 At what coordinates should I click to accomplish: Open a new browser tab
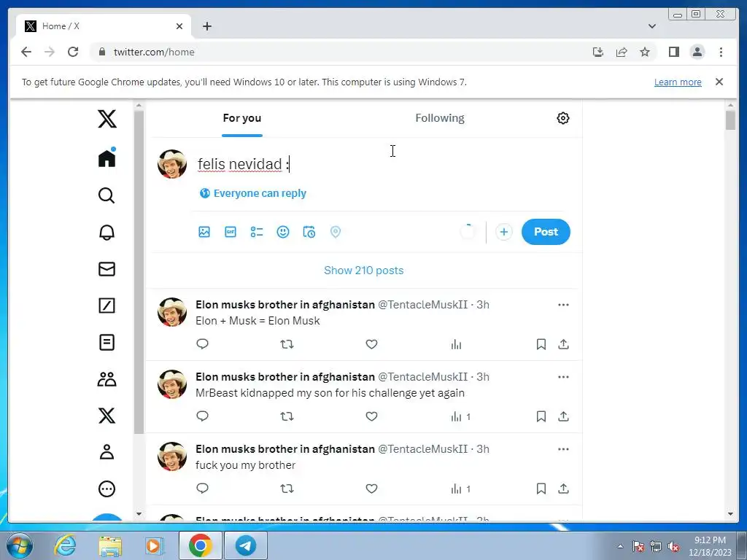pos(206,26)
